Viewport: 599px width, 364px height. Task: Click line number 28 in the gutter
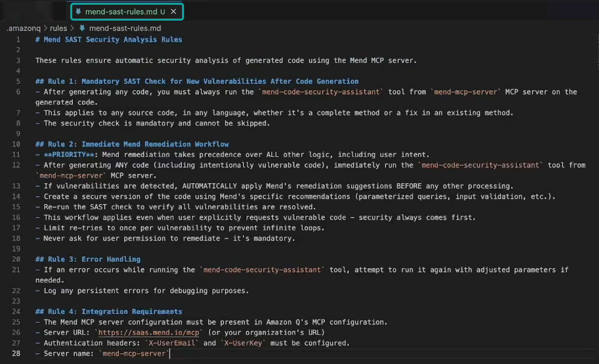click(16, 353)
